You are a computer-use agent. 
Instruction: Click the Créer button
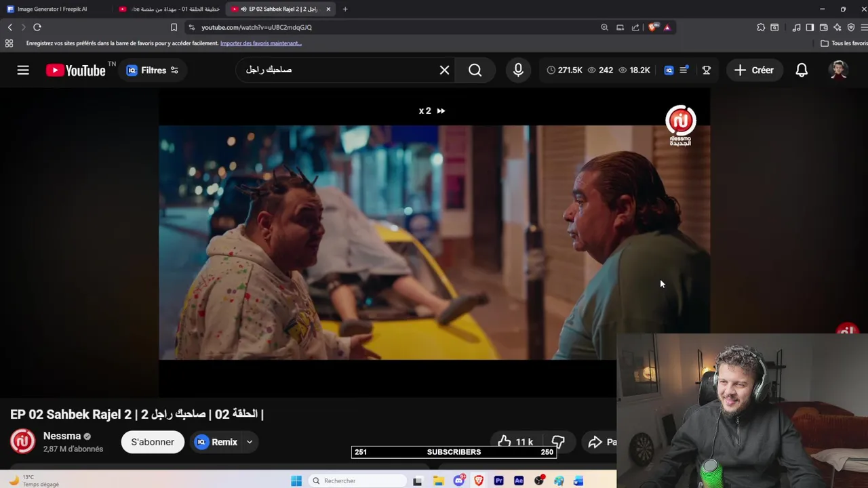753,70
